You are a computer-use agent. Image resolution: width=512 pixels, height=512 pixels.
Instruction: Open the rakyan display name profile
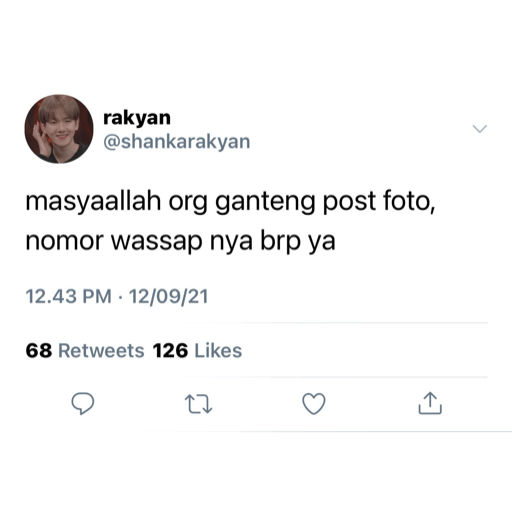point(137,118)
